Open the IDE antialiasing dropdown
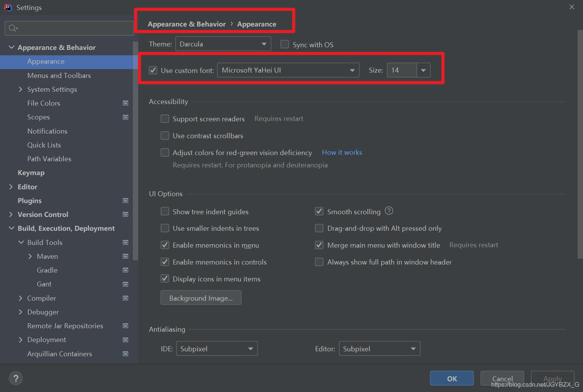583x392 pixels. (x=217, y=349)
